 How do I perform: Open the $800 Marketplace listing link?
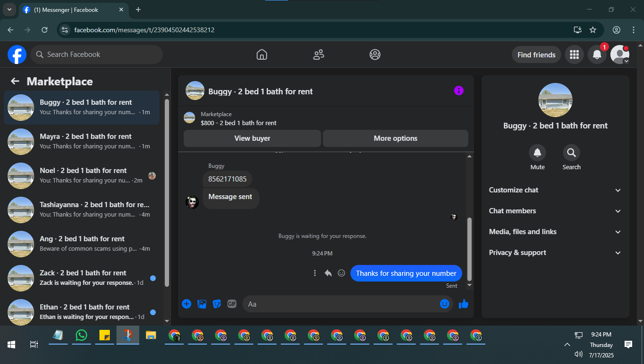tap(239, 123)
